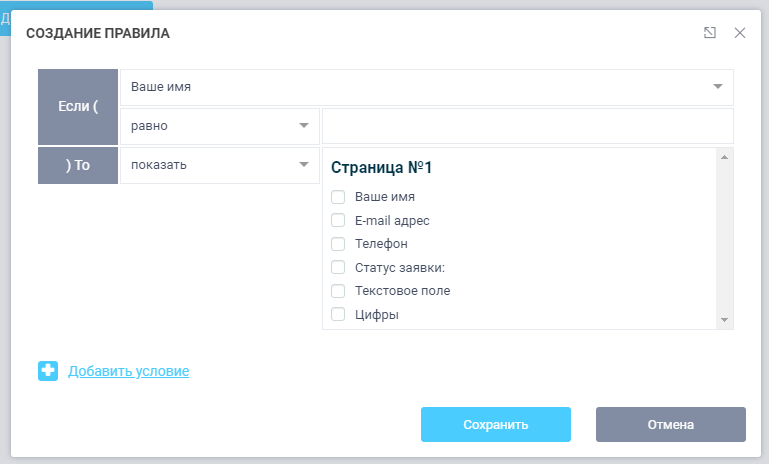Enable the "E-mail адрес" checkbox

click(x=338, y=220)
